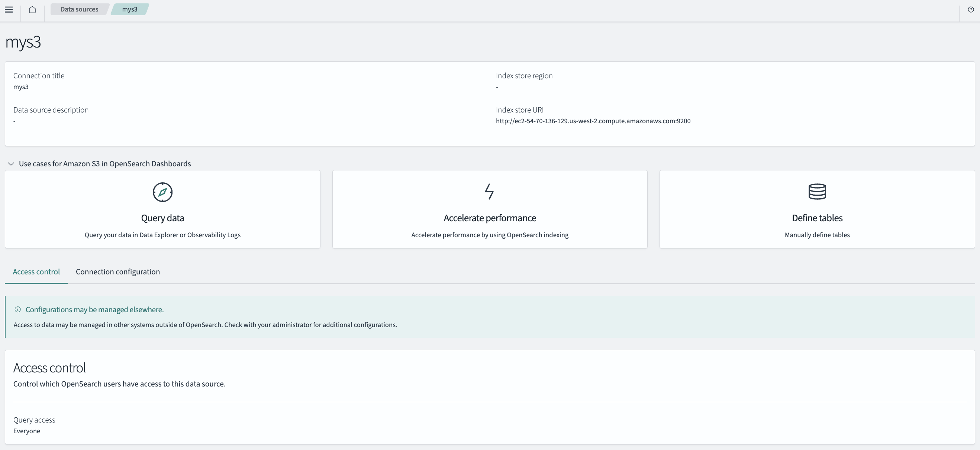This screenshot has width=980, height=450.
Task: Click the hamburger menu icon top left
Action: point(9,9)
